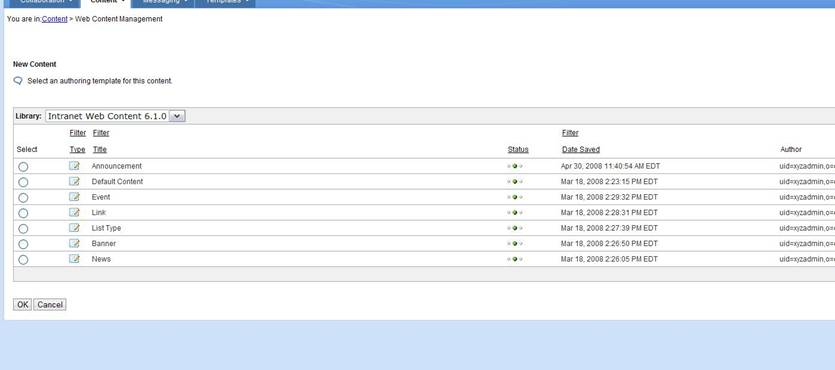Image resolution: width=835 pixels, height=370 pixels.
Task: Click the Banner template type icon
Action: point(75,243)
